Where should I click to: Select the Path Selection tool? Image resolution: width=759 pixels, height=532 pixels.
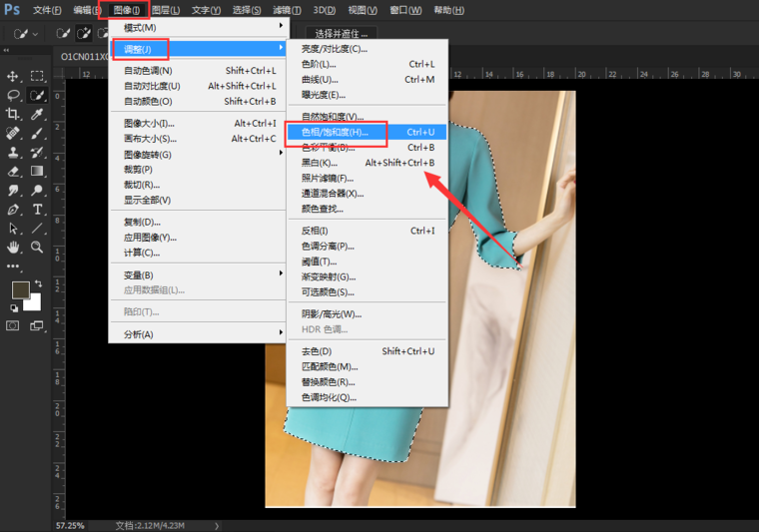click(13, 229)
